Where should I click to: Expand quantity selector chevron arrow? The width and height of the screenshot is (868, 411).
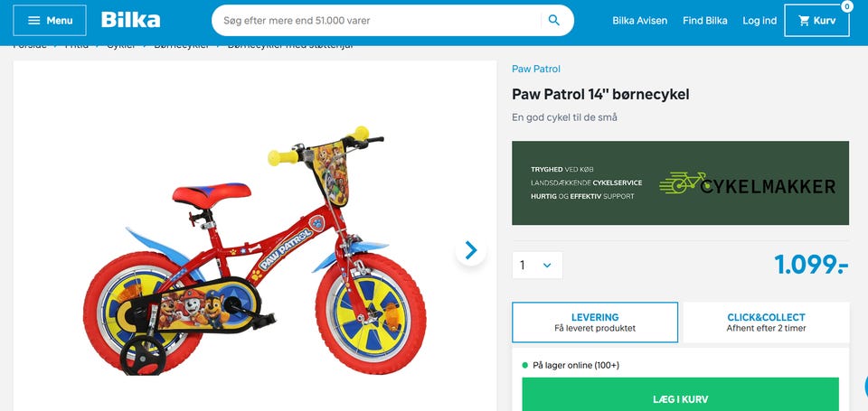click(x=548, y=266)
